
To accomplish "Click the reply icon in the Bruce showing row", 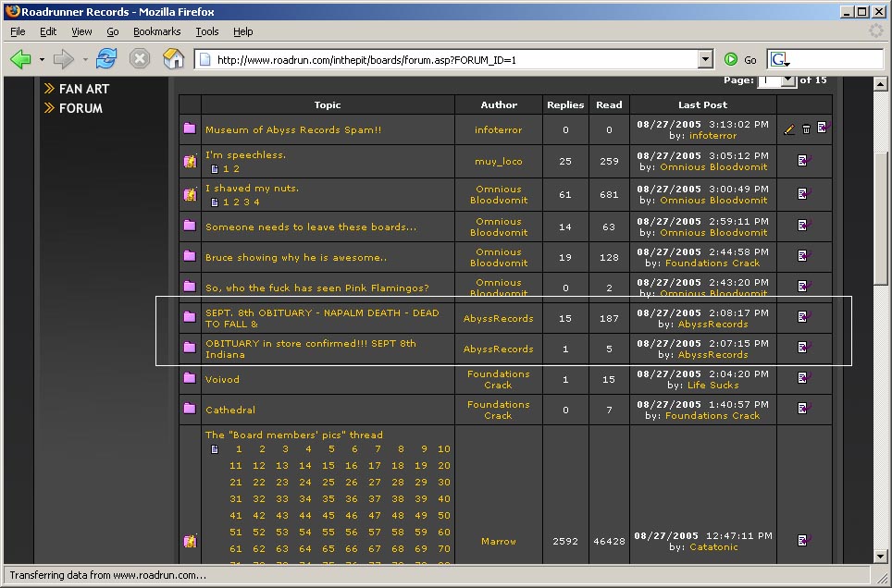I will pyautogui.click(x=804, y=256).
